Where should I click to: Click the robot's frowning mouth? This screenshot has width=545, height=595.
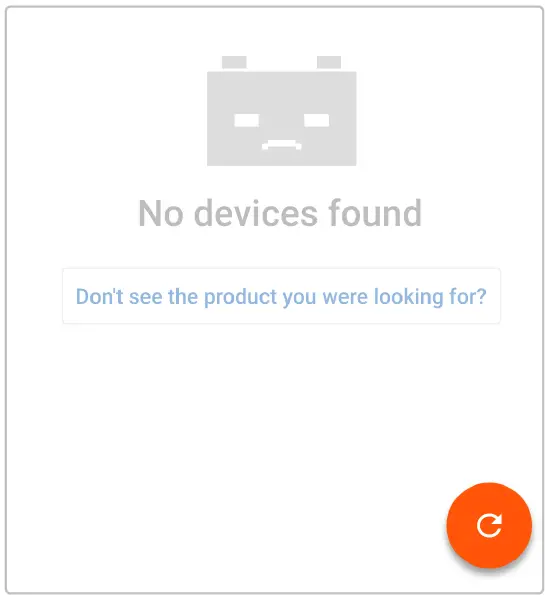pos(282,145)
